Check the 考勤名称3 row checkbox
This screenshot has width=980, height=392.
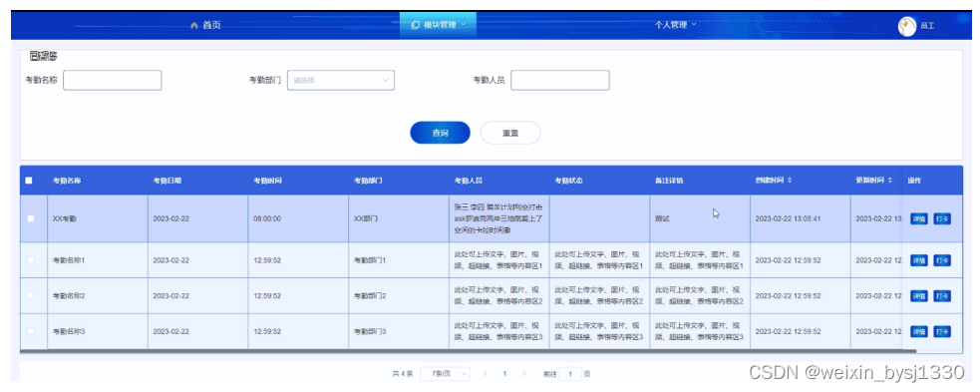31,331
